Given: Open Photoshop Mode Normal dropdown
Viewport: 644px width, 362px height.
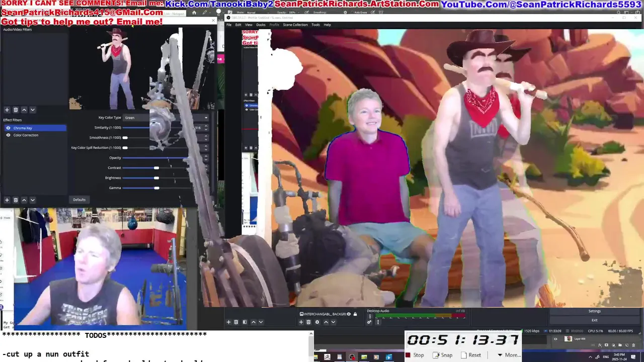Looking at the screenshot, I should [x=258, y=12].
